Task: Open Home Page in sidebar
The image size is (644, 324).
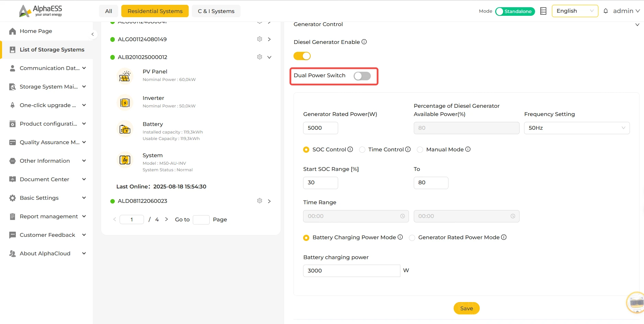Action: (x=47, y=31)
